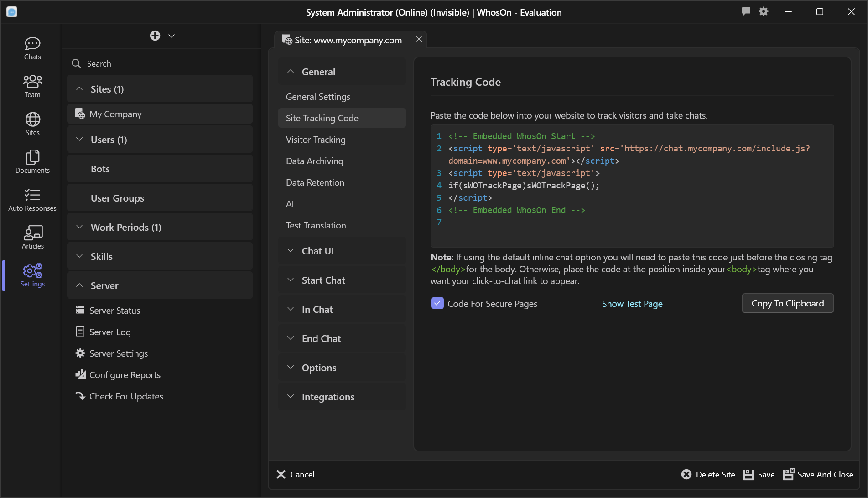Click the WhosOn app logo icon

point(12,12)
